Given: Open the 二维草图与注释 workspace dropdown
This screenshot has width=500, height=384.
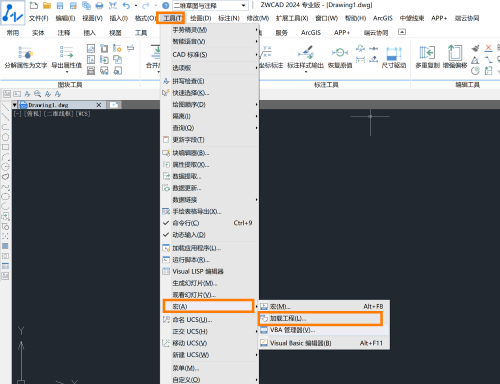Looking at the screenshot, I should tap(210, 5).
